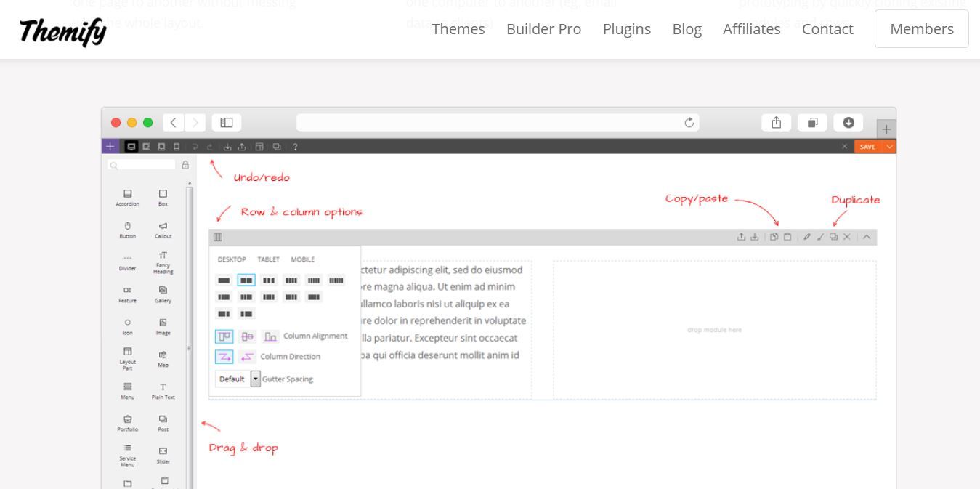
Task: Switch to the MOBILE tab in column options
Action: coord(303,259)
